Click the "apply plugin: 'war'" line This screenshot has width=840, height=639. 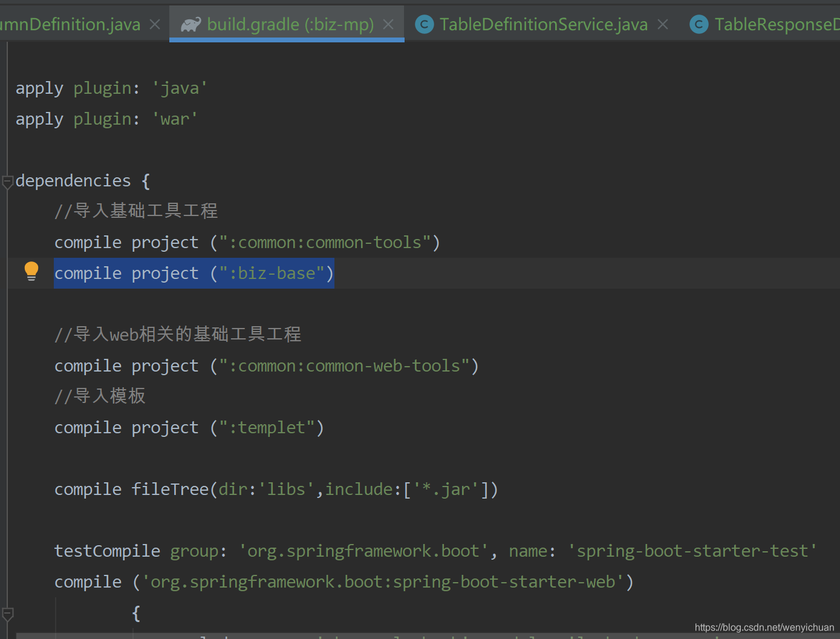click(106, 119)
